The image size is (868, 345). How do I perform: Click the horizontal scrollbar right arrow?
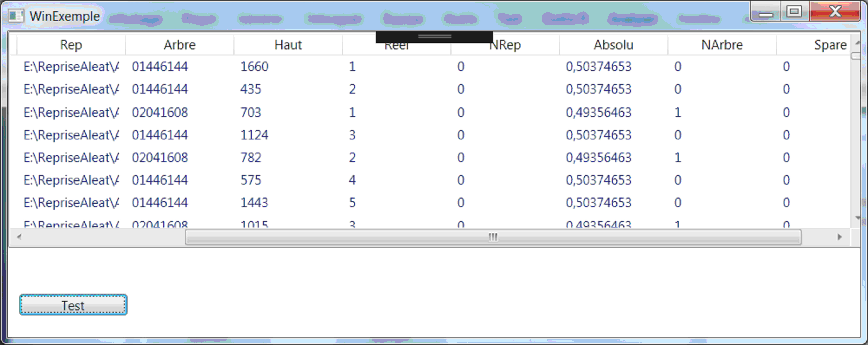click(839, 237)
